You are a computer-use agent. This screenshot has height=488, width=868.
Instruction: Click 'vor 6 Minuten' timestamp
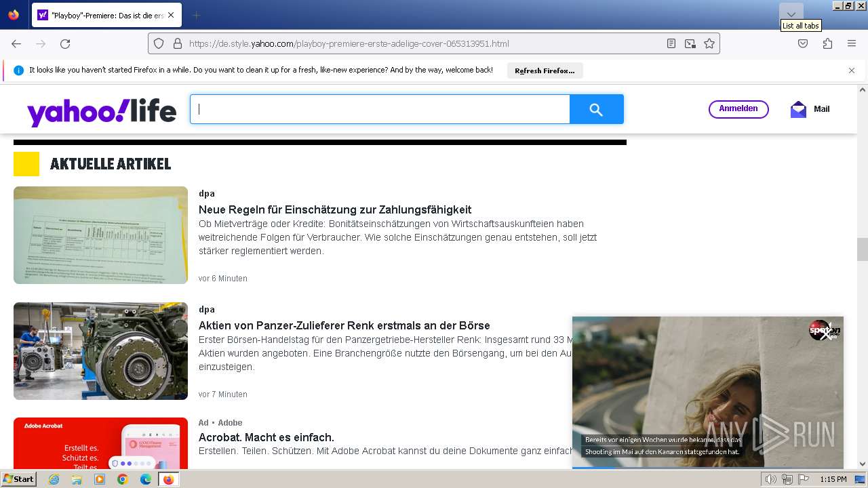[223, 279]
